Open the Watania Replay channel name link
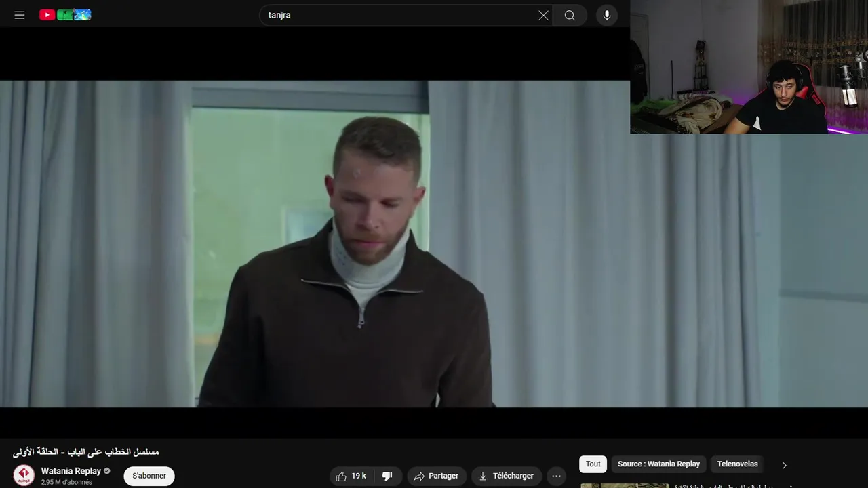Screen dimensions: 868x488 71,471
